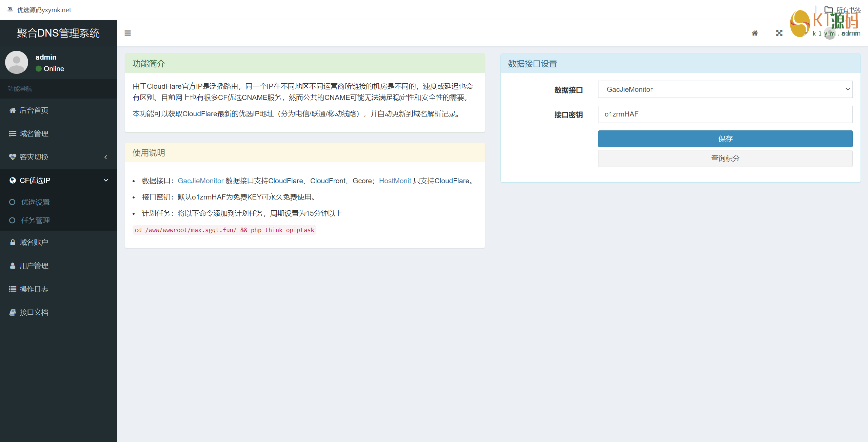Open the 后台首页 menu item
Viewport: 868px width, 442px height.
(x=34, y=110)
